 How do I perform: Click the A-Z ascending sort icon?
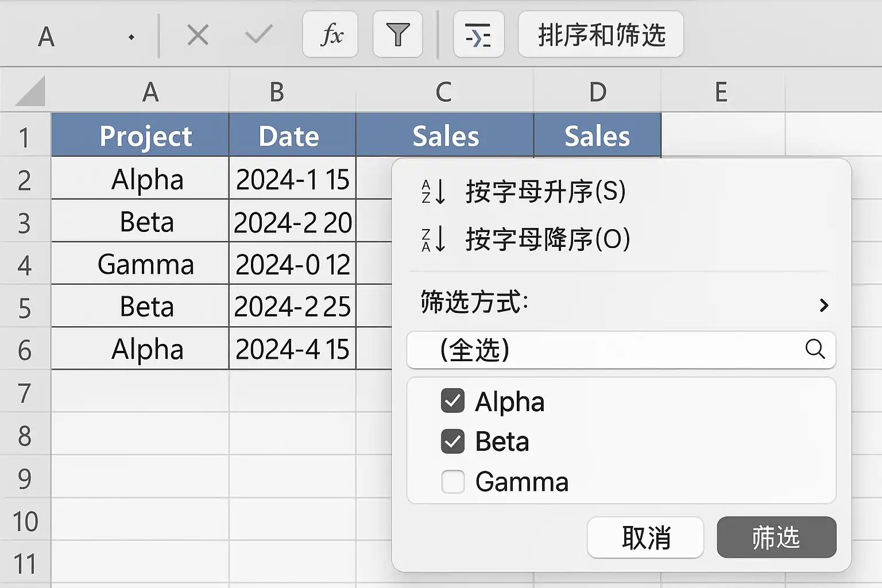[x=434, y=192]
